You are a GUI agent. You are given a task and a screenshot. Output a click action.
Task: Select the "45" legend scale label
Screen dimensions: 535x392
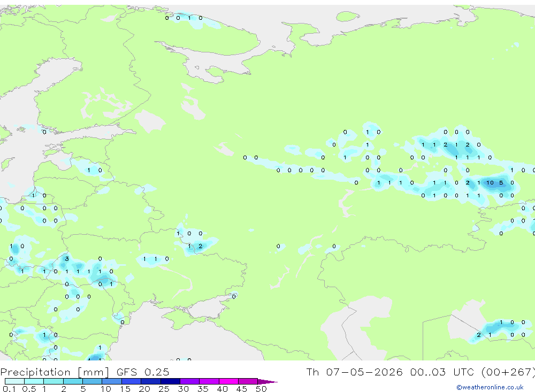click(242, 389)
